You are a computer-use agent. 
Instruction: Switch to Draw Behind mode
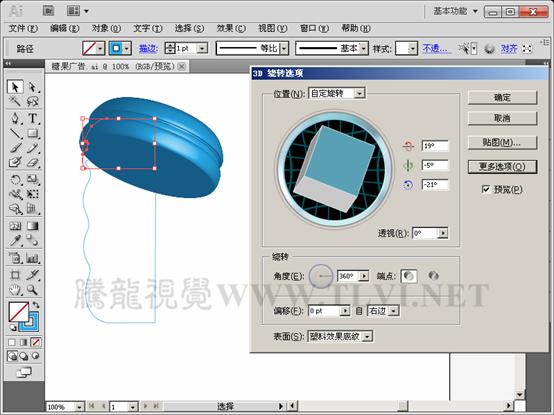click(24, 356)
